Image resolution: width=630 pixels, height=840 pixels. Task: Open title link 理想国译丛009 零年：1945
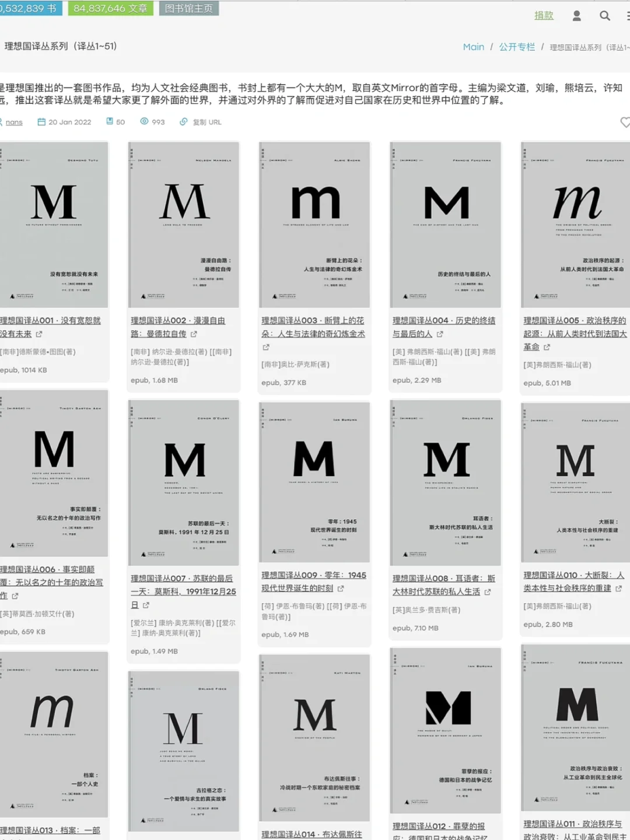[314, 582]
